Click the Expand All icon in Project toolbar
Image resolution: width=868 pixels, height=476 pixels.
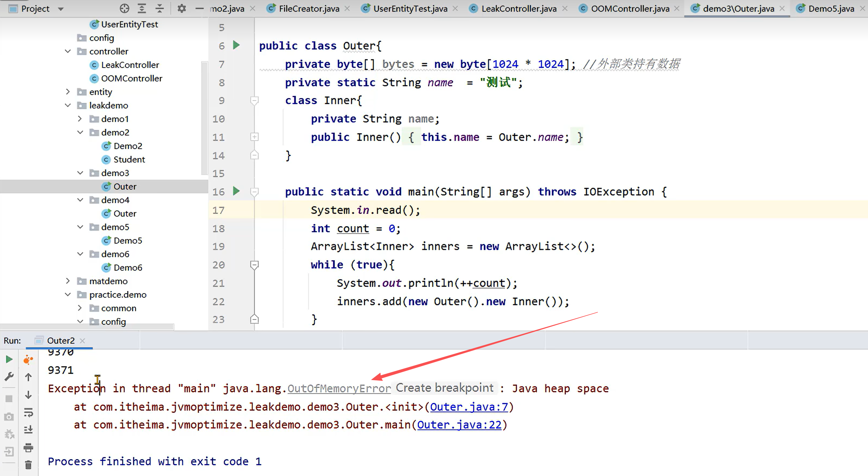click(142, 8)
